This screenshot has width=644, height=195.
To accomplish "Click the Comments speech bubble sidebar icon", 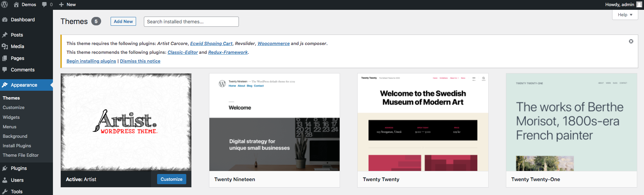I will point(5,70).
